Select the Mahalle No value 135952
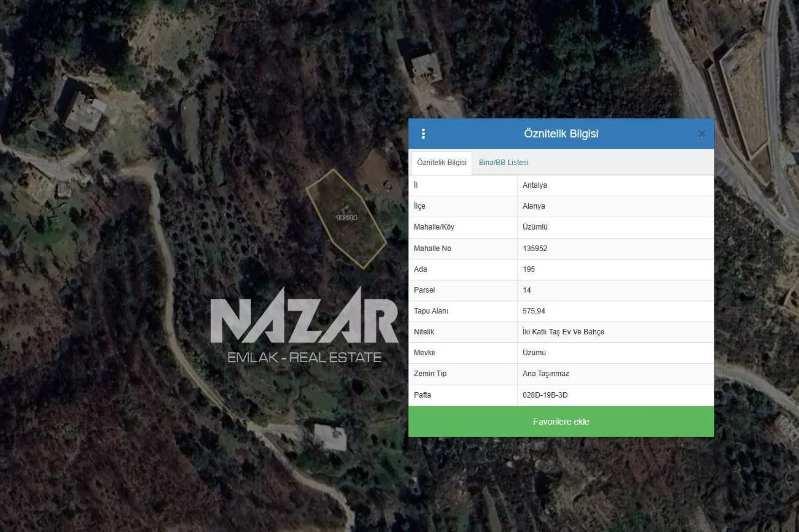 (x=535, y=249)
